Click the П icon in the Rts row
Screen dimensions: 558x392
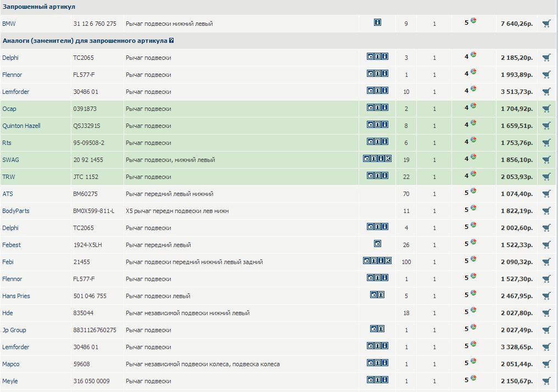pos(377,142)
